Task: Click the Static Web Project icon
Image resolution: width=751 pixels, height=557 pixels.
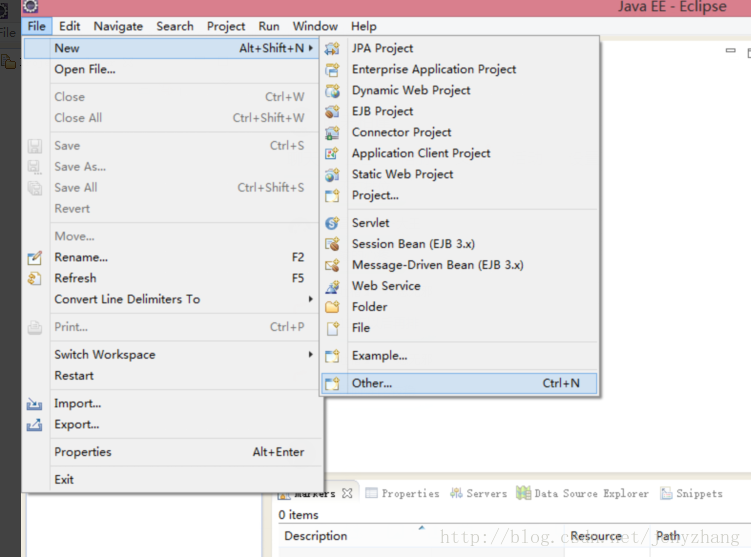Action: (332, 174)
